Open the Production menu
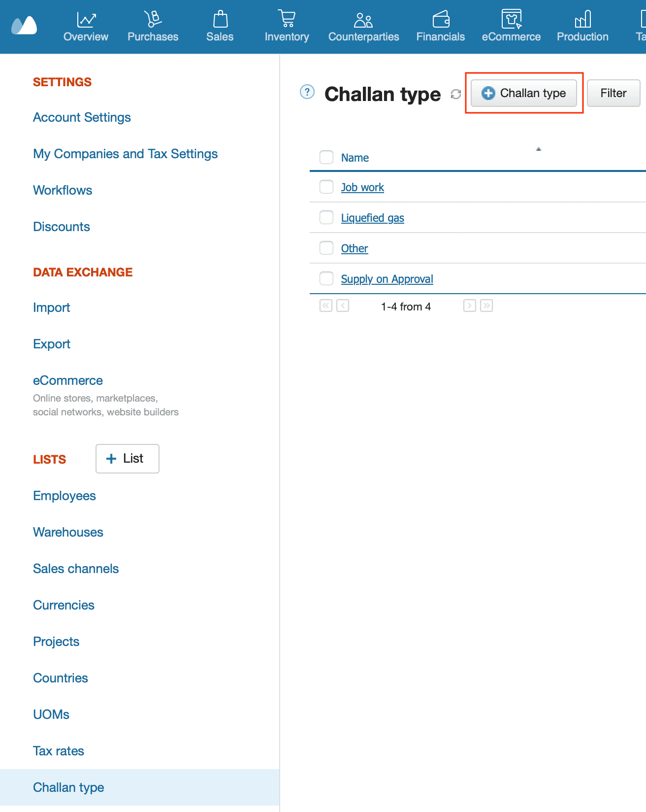The image size is (646, 812). coord(582,27)
